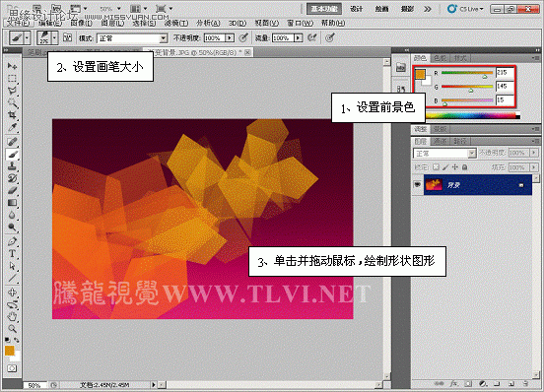Select the Brush tool in toolbox
Viewport: 544px width, 392px height.
click(12, 154)
